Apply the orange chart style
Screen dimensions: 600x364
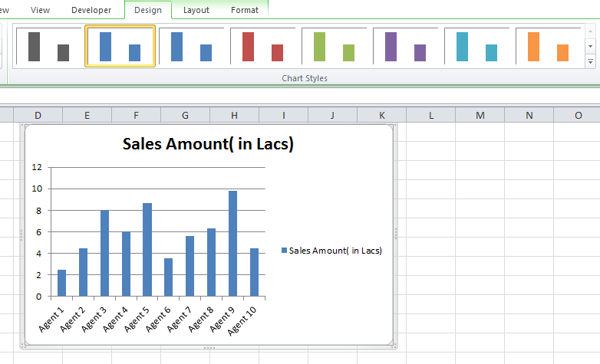549,46
